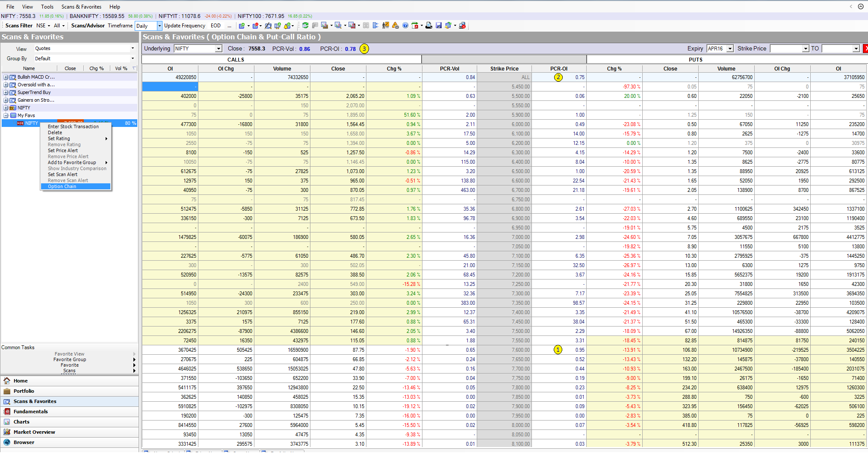This screenshot has height=453, width=868.
Task: Click the Scans link under Common Tasks
Action: (x=69, y=371)
